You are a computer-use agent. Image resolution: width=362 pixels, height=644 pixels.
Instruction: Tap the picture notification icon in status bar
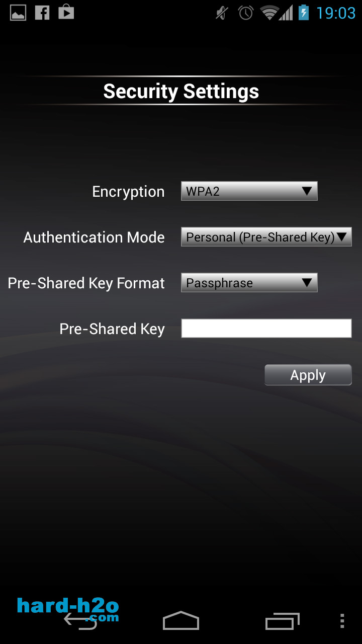(x=18, y=13)
